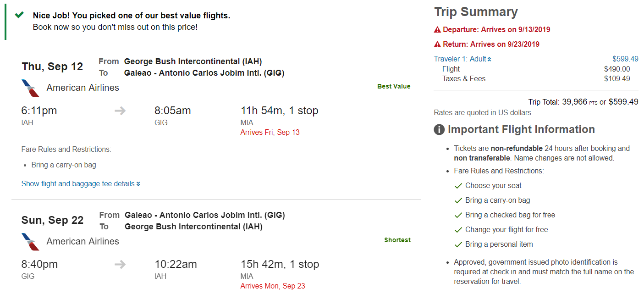
Task: Click the arrow between 6:11pm and 8:05am
Action: pos(120,111)
